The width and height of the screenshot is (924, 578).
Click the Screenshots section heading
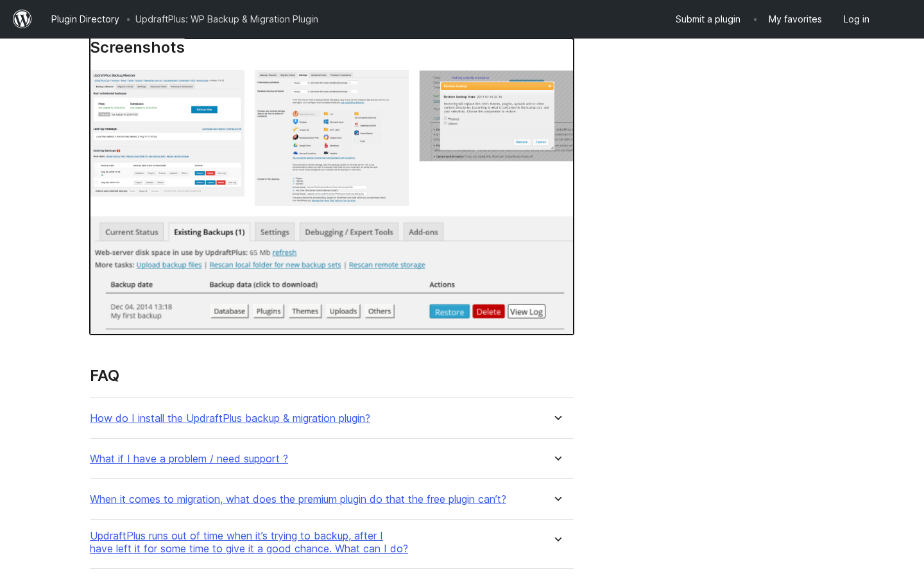point(137,48)
